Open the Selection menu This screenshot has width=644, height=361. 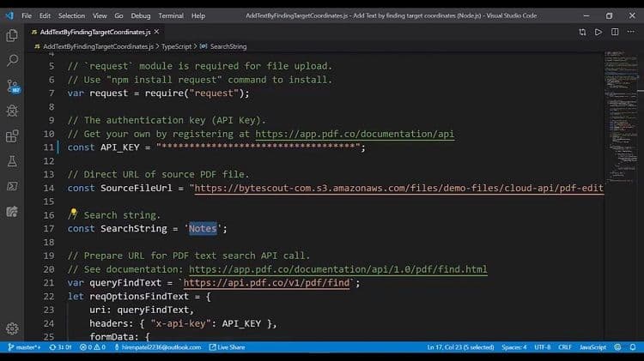(x=71, y=15)
